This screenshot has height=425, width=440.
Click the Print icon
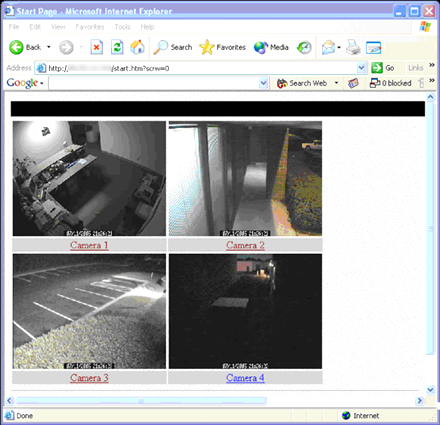353,47
